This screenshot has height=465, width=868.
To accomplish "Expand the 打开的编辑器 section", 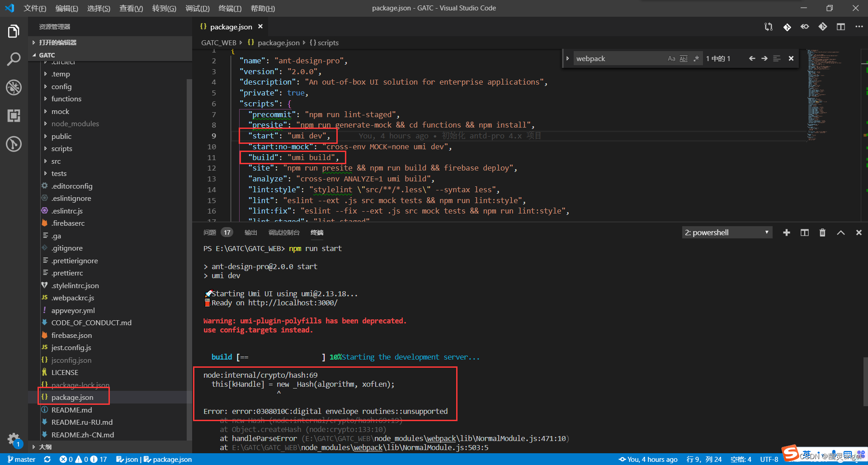I will coord(110,43).
